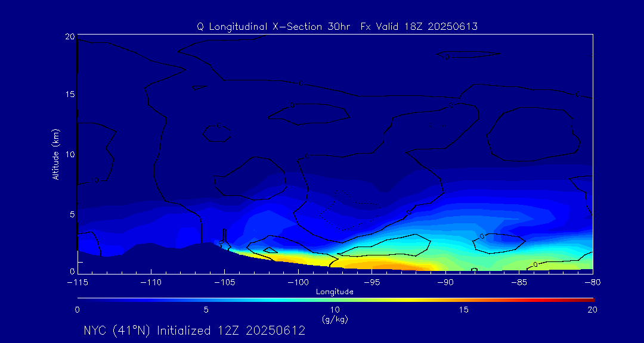Click the colorbar tick label "20" at right end

tap(592, 310)
